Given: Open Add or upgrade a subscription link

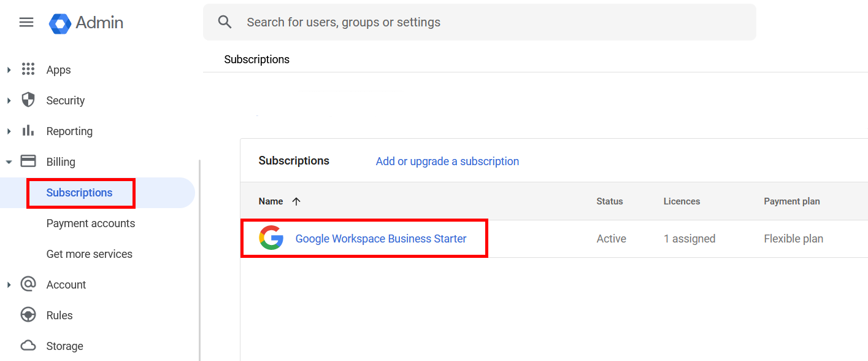Looking at the screenshot, I should point(447,161).
